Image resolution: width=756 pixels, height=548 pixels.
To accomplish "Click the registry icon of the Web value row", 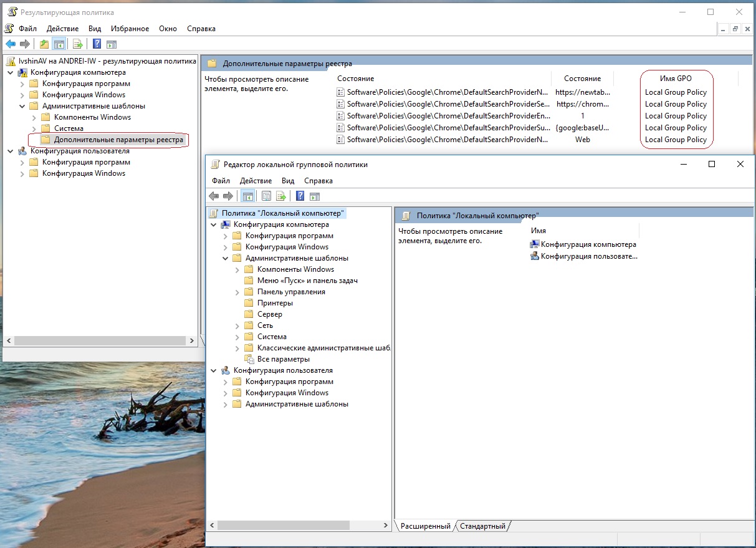I will click(341, 140).
